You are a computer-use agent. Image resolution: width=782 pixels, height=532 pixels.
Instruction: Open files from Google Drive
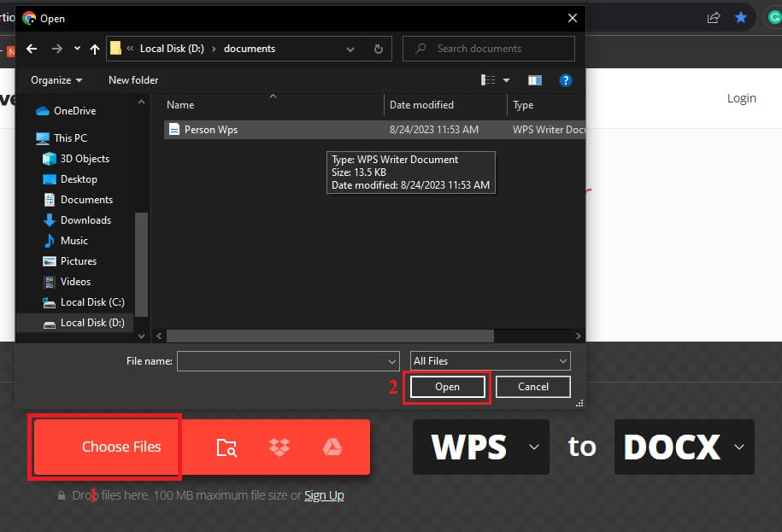tap(332, 447)
